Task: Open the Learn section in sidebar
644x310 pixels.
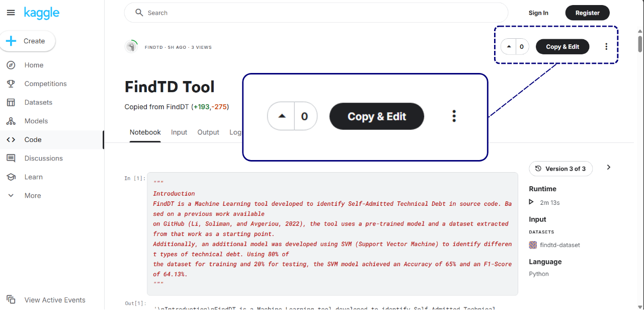Action: click(x=33, y=177)
